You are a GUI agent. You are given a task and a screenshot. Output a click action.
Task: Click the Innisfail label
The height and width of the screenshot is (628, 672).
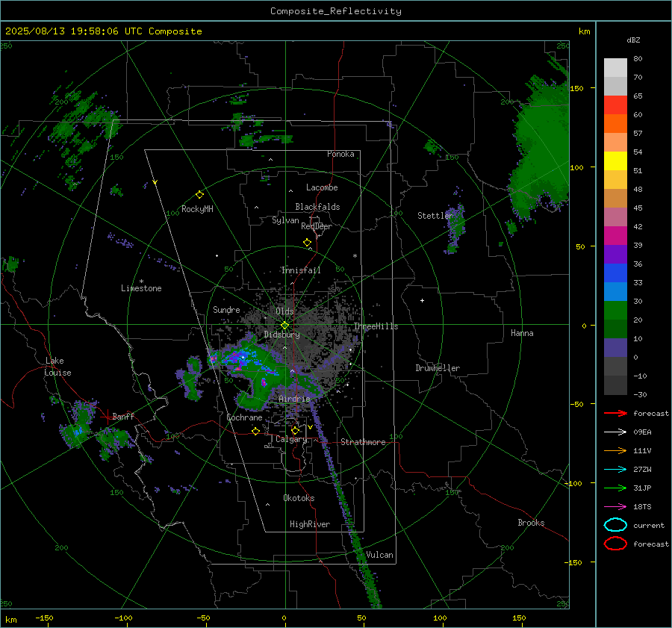301,270
